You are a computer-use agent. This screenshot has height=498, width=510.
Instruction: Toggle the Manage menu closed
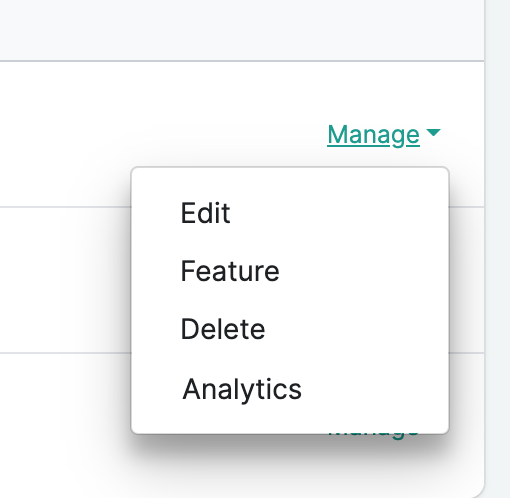[x=384, y=135]
